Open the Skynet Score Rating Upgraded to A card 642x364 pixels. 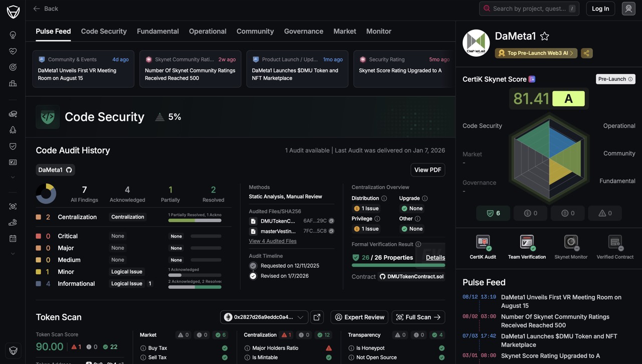pyautogui.click(x=404, y=69)
